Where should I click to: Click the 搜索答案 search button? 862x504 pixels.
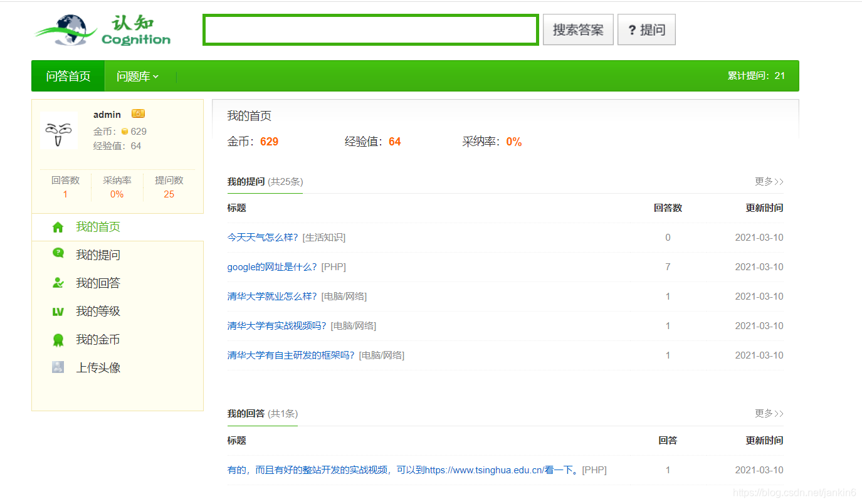tap(577, 29)
